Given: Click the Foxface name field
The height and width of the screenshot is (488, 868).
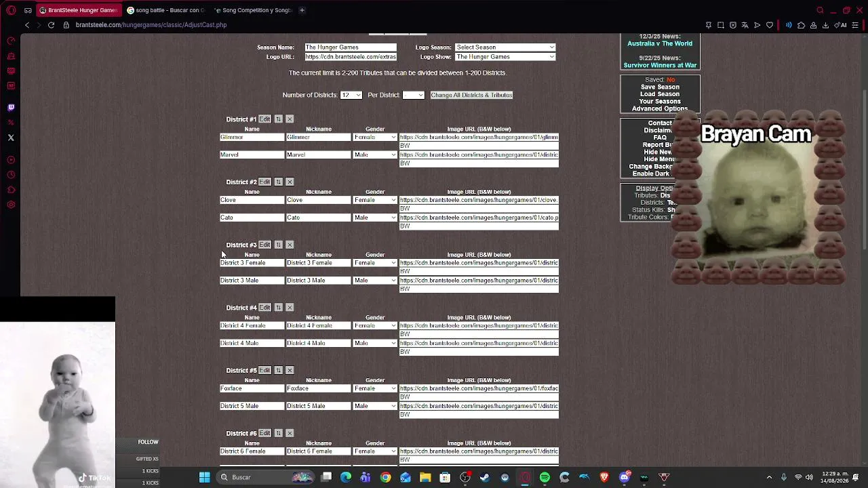Looking at the screenshot, I should 252,388.
